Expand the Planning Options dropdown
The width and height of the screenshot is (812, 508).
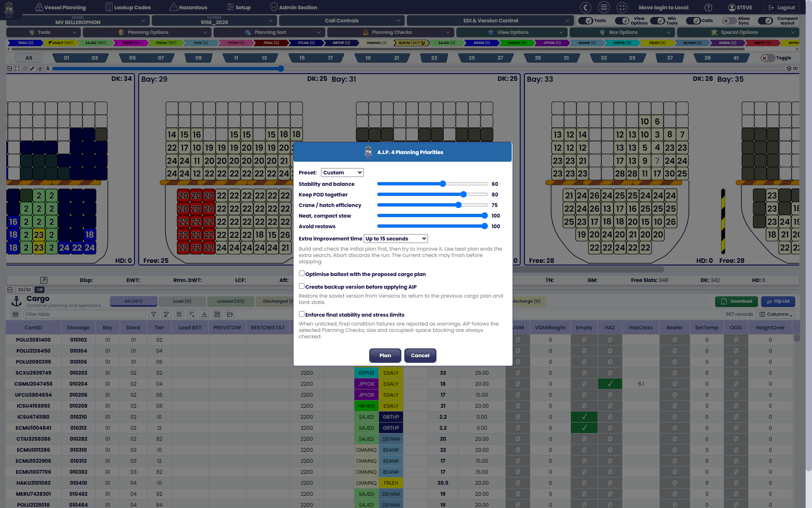tap(147, 32)
